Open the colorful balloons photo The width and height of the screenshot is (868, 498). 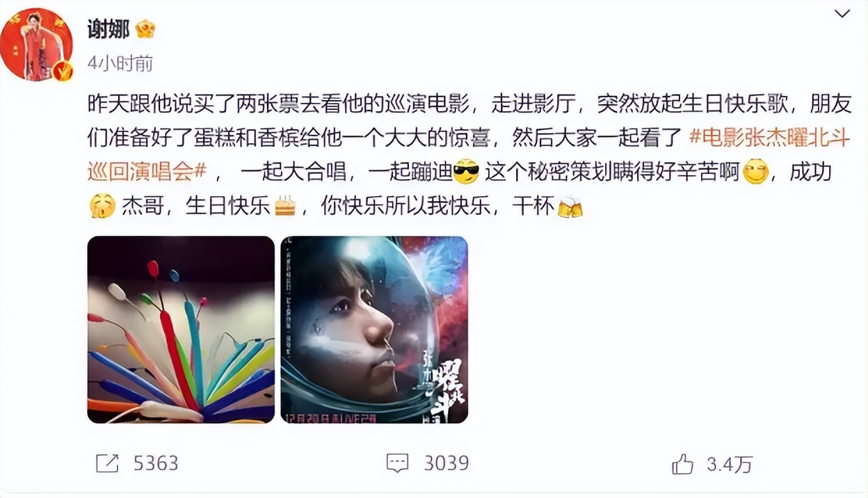tap(181, 330)
